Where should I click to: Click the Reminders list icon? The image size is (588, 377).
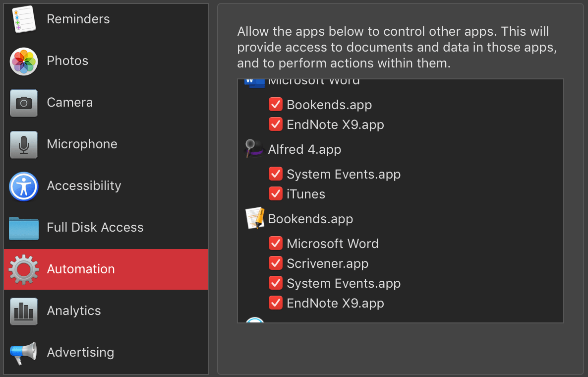(24, 19)
